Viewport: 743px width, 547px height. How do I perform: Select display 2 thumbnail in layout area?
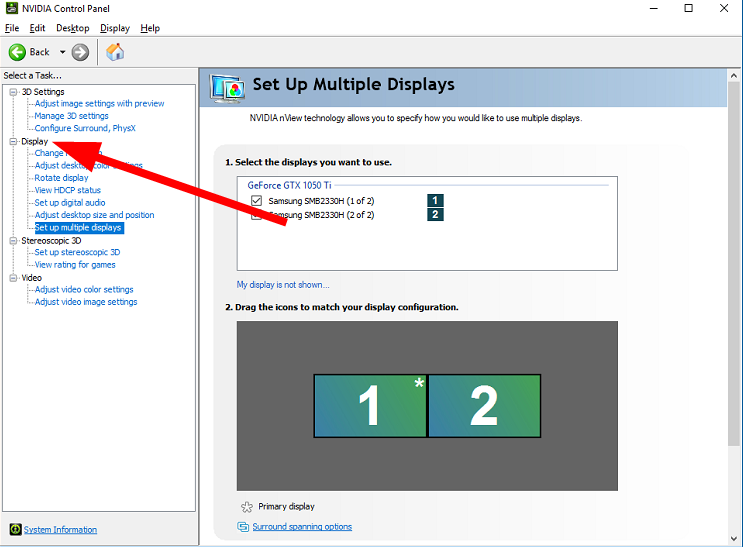coord(484,406)
